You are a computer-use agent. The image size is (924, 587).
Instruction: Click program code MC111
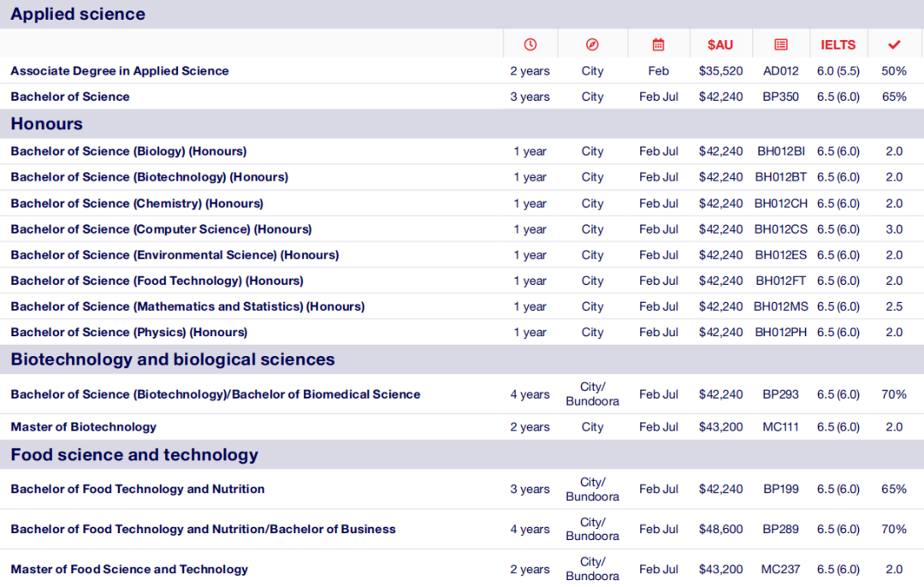(781, 427)
